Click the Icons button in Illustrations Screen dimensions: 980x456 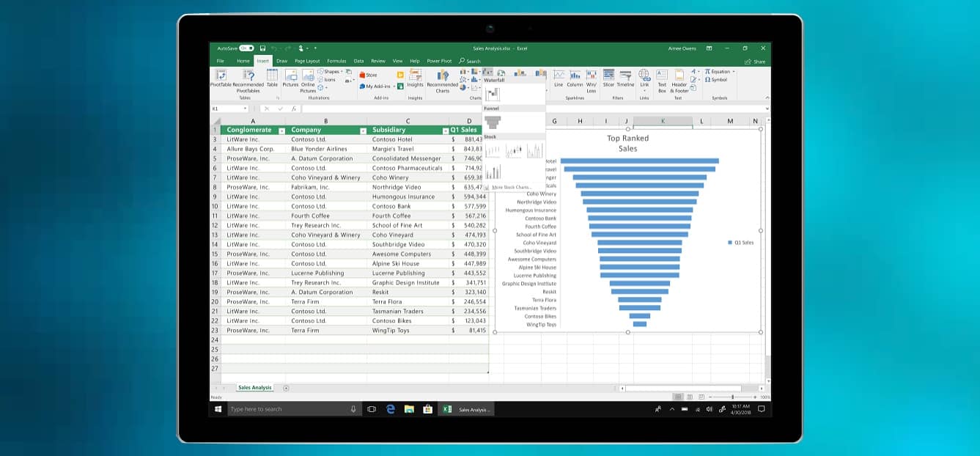(x=328, y=80)
